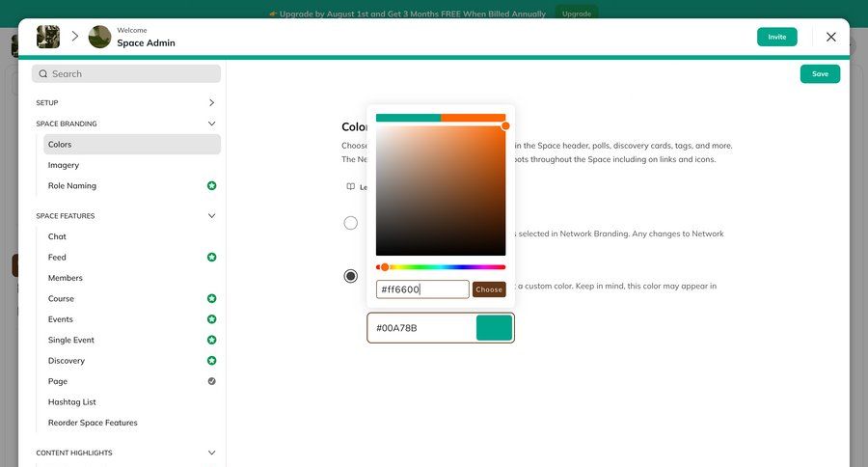Collapse the CONTENT HIGHLIGHTS section
The width and height of the screenshot is (868, 467).
126,453
